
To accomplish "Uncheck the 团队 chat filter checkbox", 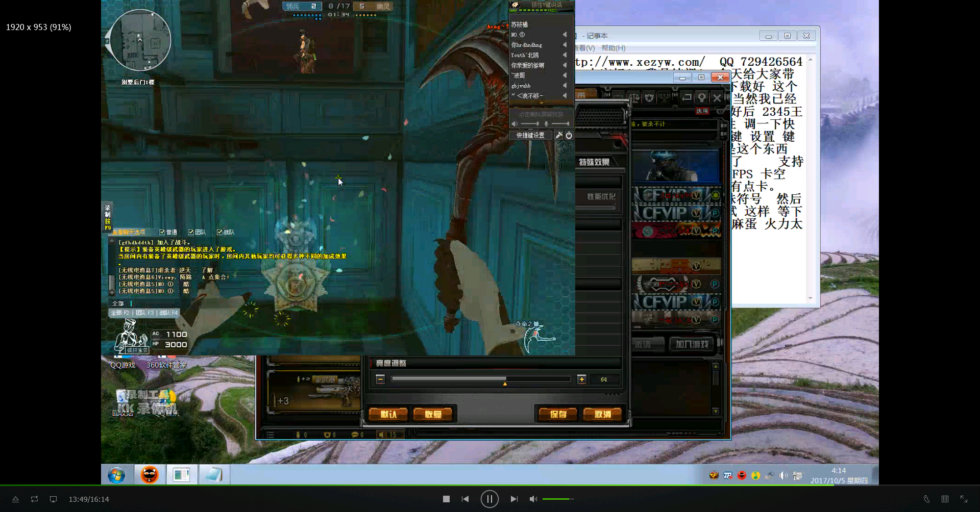I will coord(190,232).
